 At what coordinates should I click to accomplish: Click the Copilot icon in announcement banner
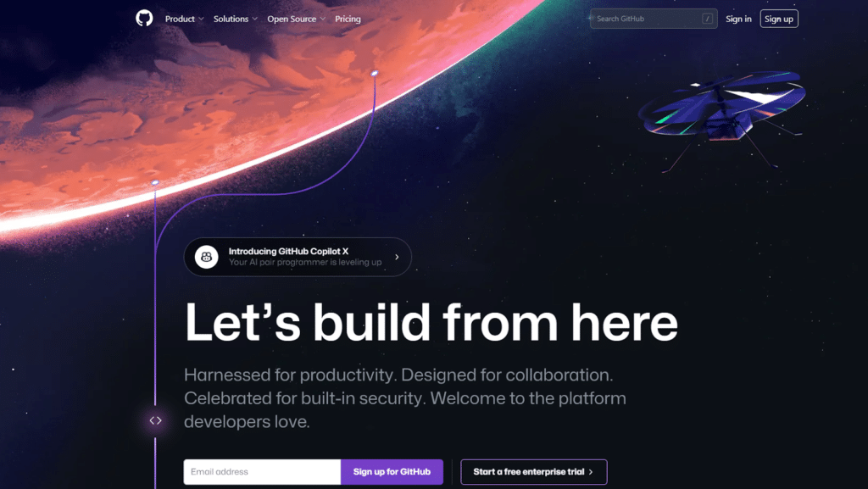tap(207, 257)
